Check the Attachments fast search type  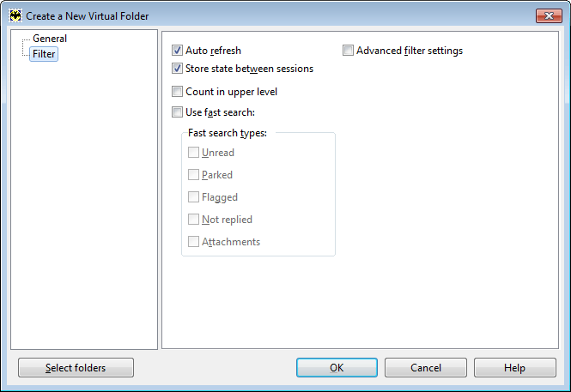193,241
